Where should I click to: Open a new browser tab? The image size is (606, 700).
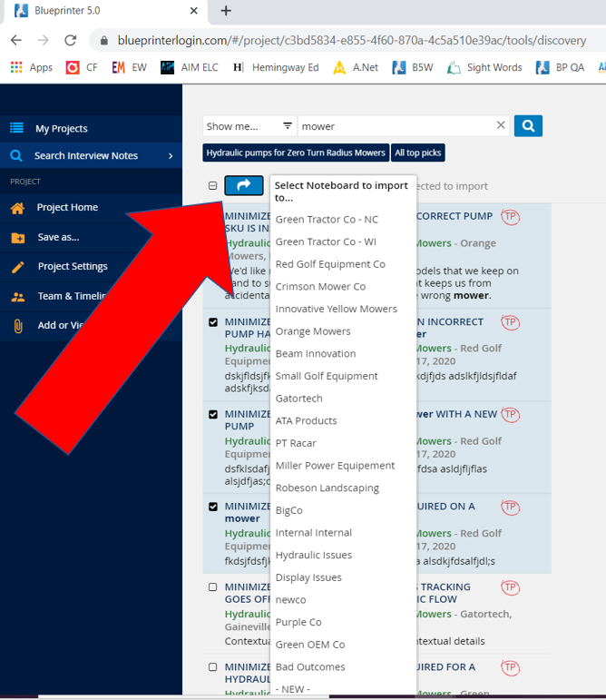click(226, 10)
